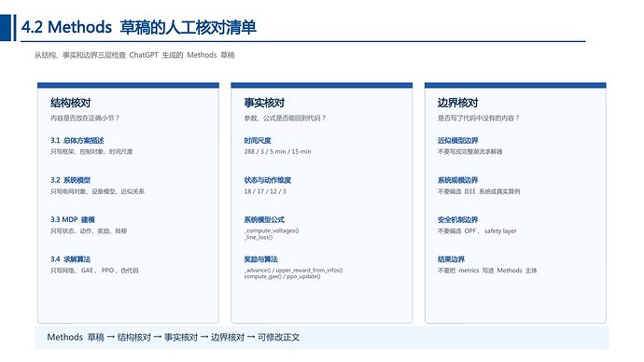Screen dimensions: 644x362
Task: Click "结构核对" in the bottom flow bar
Action: (x=134, y=338)
